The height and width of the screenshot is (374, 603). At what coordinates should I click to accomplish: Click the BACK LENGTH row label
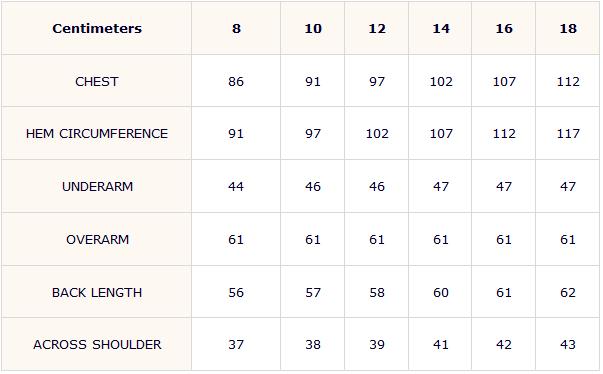(97, 293)
